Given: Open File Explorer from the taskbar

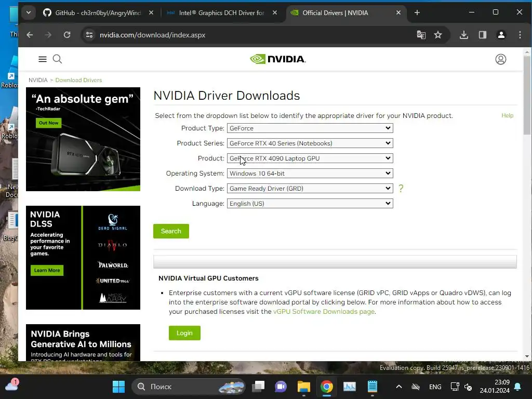Looking at the screenshot, I should pos(303,387).
